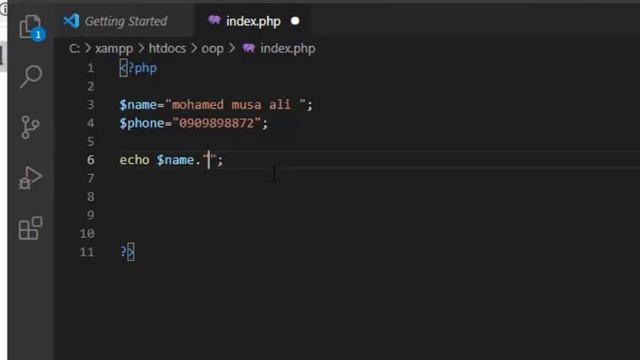Click line number 6 in the gutter
This screenshot has height=360, width=640.
tap(91, 160)
